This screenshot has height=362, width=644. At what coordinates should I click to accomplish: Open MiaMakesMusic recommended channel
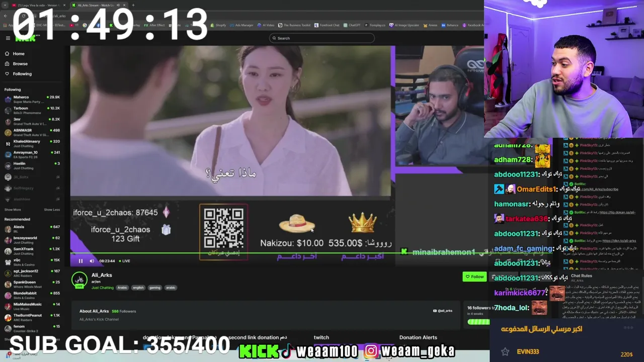pos(31,306)
